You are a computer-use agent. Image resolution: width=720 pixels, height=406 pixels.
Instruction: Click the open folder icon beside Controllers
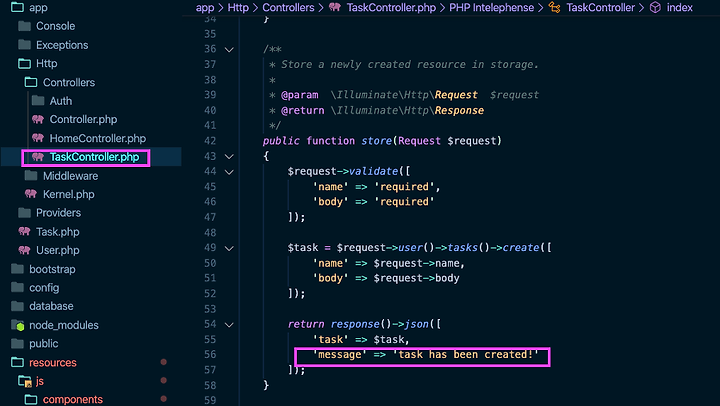point(31,82)
